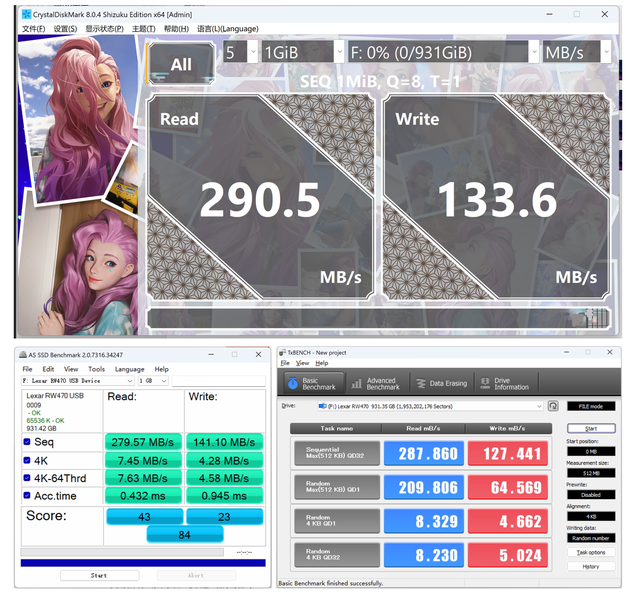640x593 pixels.
Task: Open Tools menu in AS SSD Benchmark
Action: pos(96,369)
